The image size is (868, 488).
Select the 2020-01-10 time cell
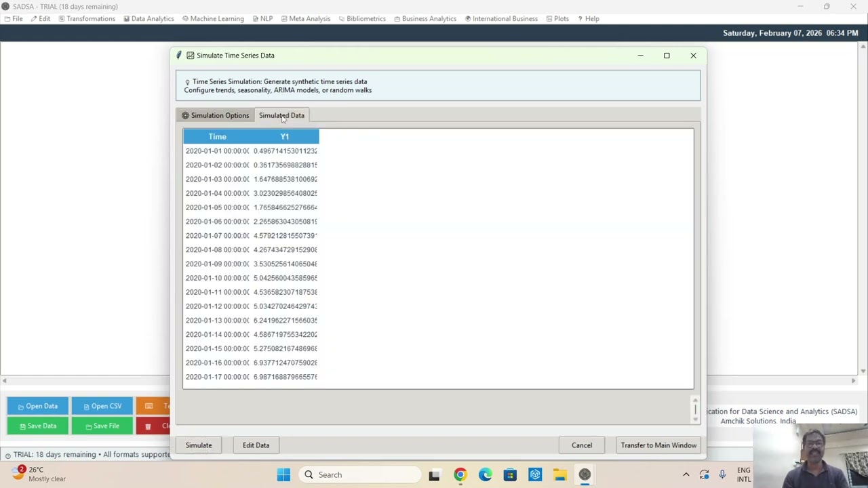click(217, 278)
